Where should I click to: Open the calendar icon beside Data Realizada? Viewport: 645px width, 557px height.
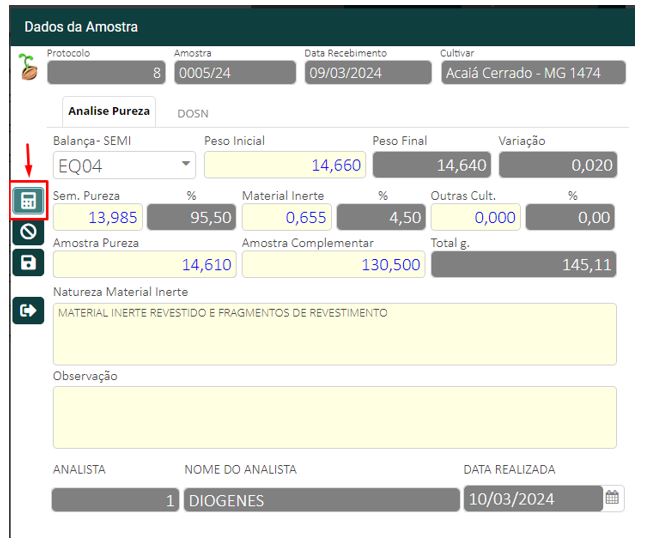pyautogui.click(x=612, y=498)
